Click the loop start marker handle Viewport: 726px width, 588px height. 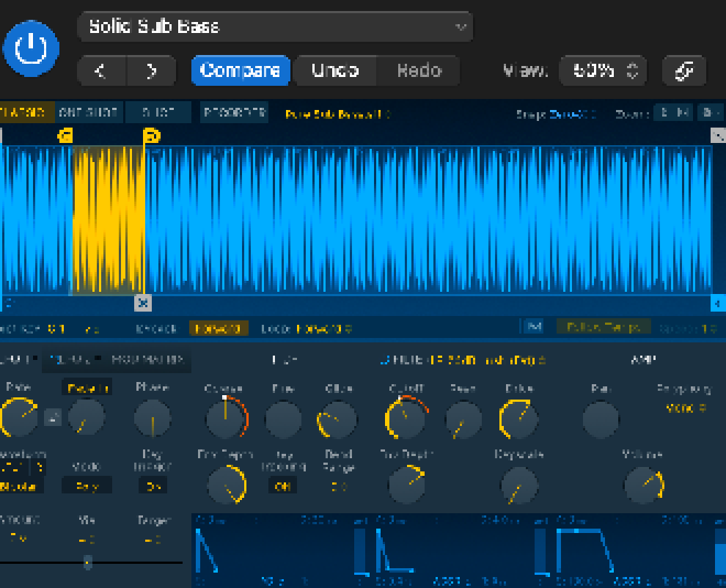click(x=65, y=135)
